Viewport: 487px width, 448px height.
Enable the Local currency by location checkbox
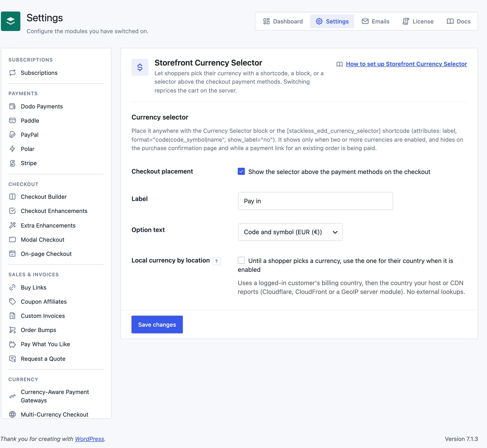tap(241, 261)
